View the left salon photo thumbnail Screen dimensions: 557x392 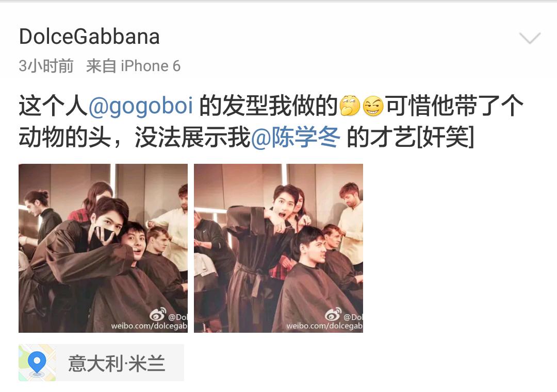103,248
